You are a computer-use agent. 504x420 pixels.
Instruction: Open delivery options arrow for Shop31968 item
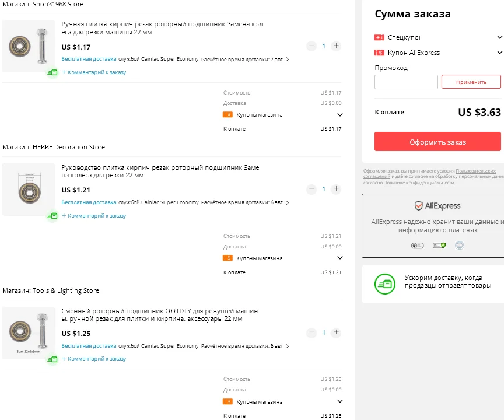pos(288,59)
